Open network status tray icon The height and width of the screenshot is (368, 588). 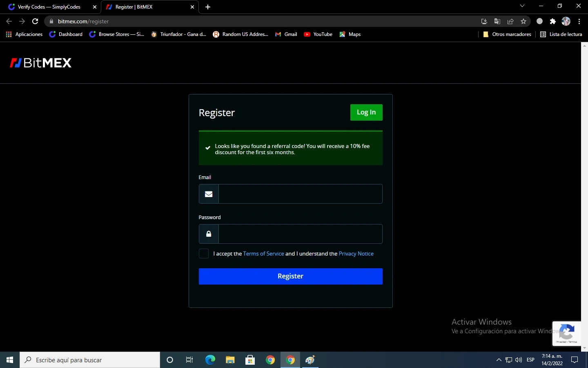click(509, 360)
